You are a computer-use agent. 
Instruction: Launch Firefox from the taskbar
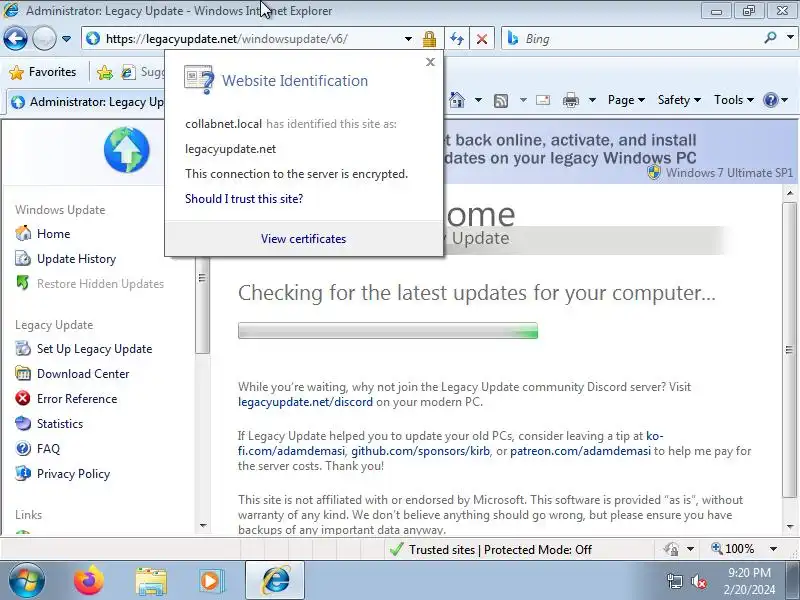pyautogui.click(x=89, y=581)
